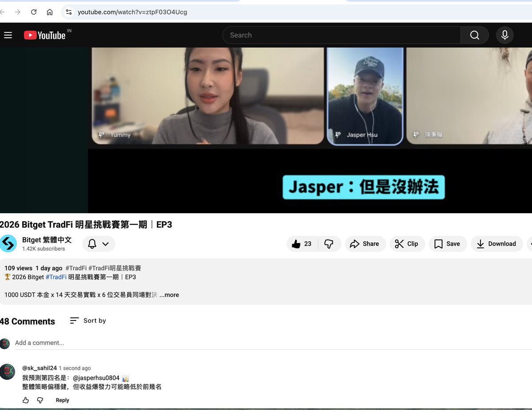Click the '1 second ago' comment timestamp

(75, 368)
